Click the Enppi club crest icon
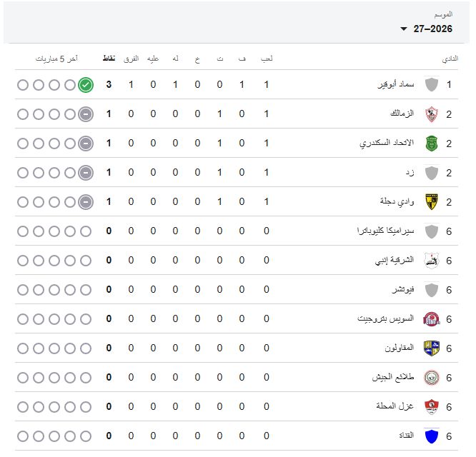 pos(432,261)
